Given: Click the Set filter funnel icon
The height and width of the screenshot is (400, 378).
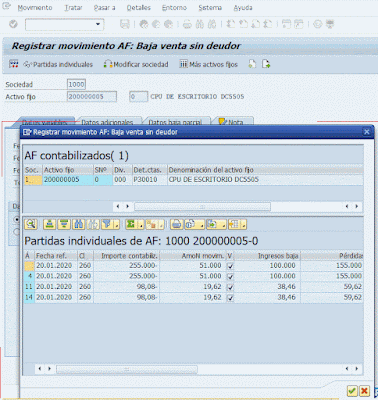Looking at the screenshot, I should tap(107, 224).
